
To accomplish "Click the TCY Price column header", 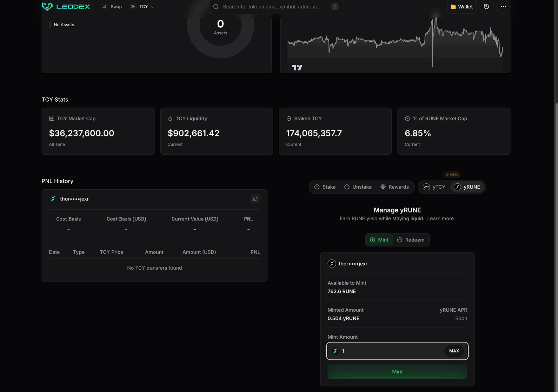I will [x=112, y=252].
